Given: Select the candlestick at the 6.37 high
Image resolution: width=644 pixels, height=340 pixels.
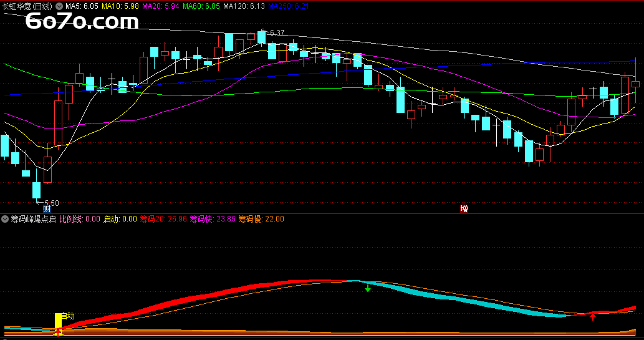Looking at the screenshot, I should click(262, 37).
